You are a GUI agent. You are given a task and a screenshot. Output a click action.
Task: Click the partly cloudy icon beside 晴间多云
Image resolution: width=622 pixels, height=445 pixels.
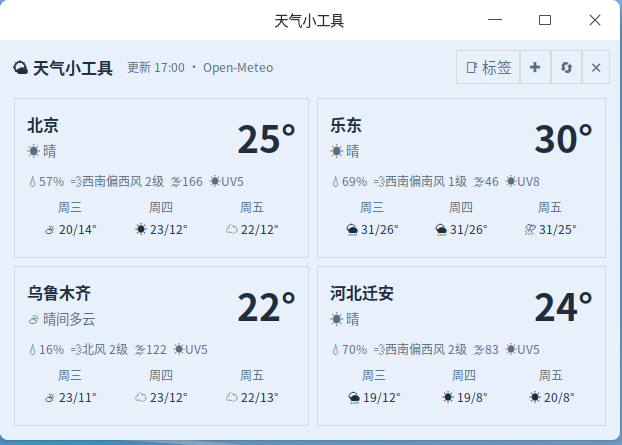[x=34, y=319]
